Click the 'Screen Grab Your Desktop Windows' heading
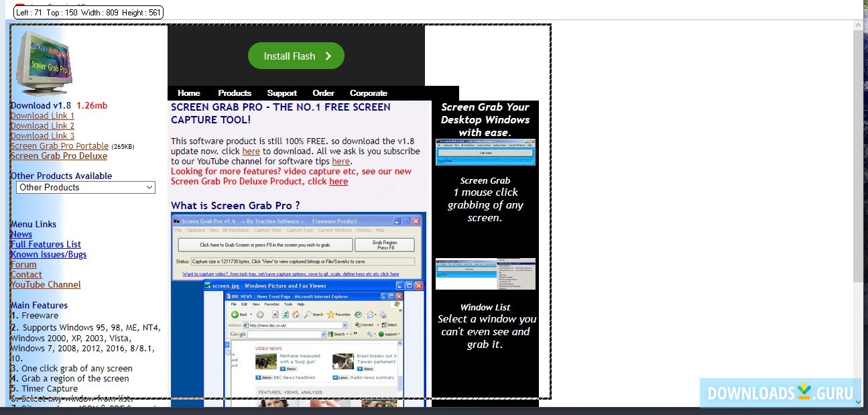 point(485,119)
